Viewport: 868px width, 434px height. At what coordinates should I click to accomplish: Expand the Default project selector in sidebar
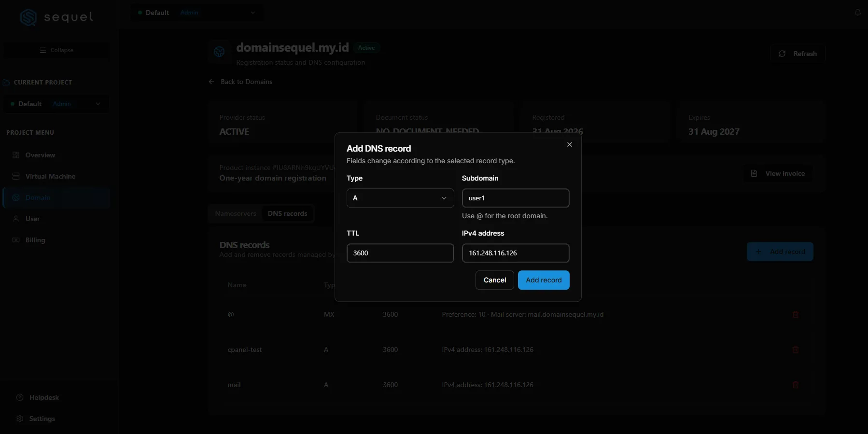click(56, 104)
